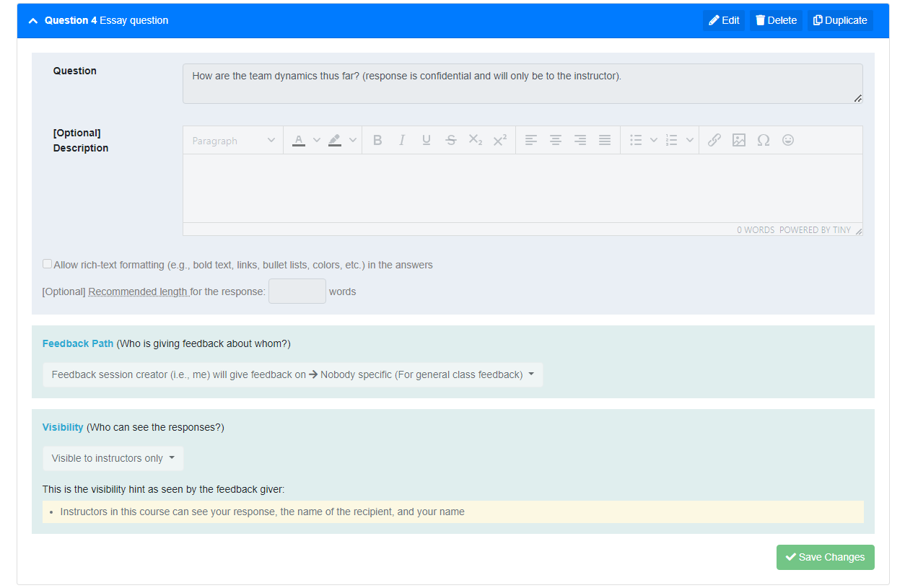
Task: Duplicate Question 4
Action: [x=840, y=20]
